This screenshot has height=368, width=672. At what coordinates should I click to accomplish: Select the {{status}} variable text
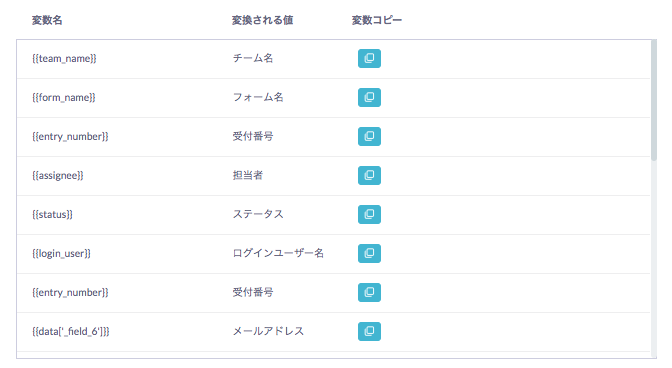(x=52, y=214)
